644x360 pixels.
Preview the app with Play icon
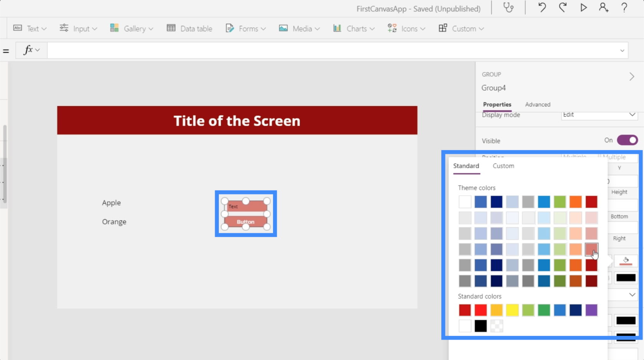(583, 8)
